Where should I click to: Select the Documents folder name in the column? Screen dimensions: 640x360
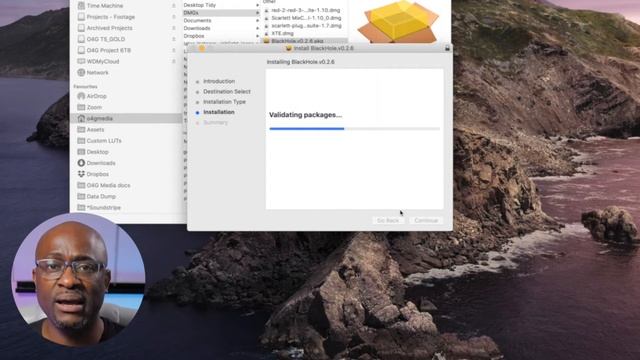click(x=197, y=20)
